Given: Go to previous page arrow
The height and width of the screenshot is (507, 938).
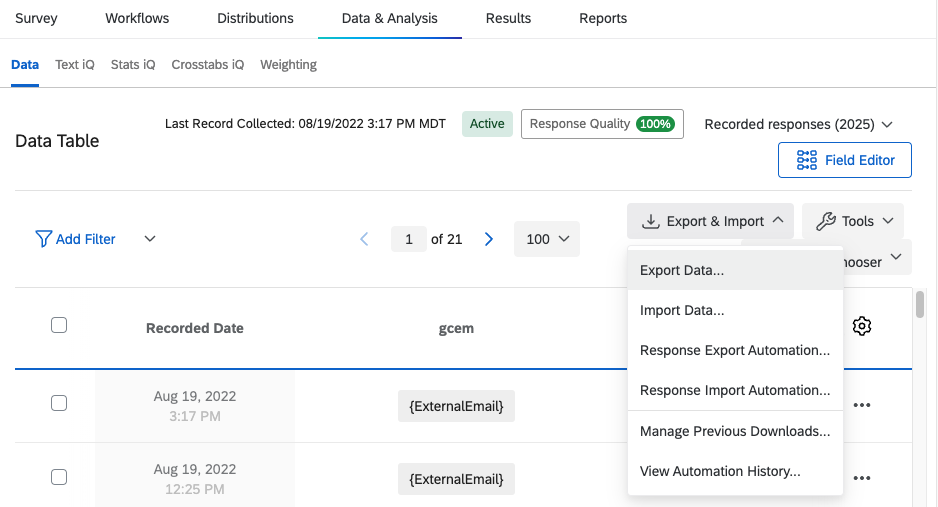Looking at the screenshot, I should point(364,239).
